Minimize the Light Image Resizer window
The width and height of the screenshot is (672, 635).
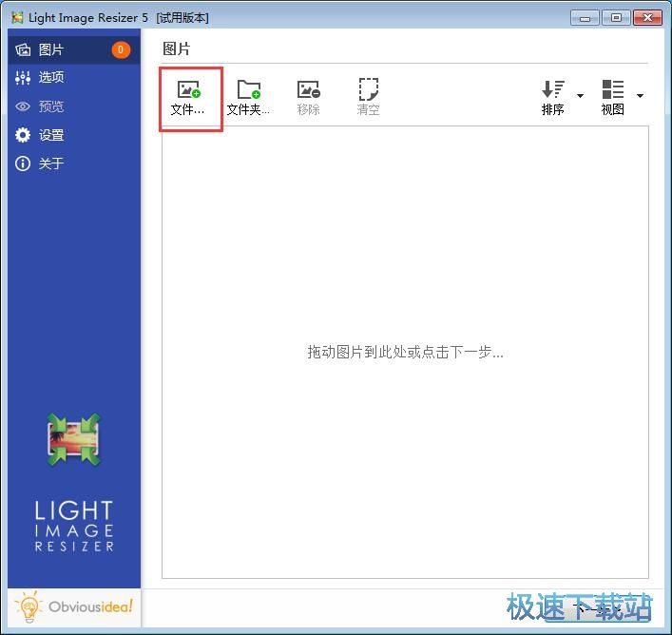tap(585, 18)
